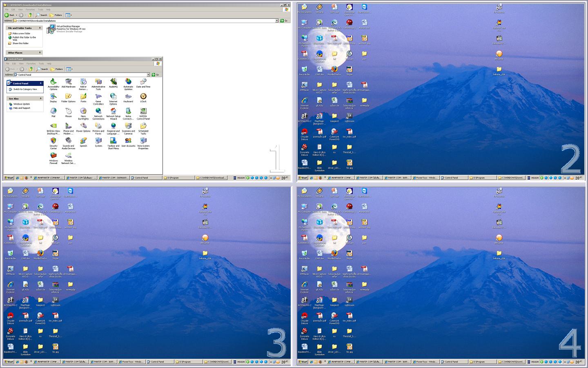Select the Mouse icon in Control Panel
This screenshot has height=368, width=588.
(69, 112)
